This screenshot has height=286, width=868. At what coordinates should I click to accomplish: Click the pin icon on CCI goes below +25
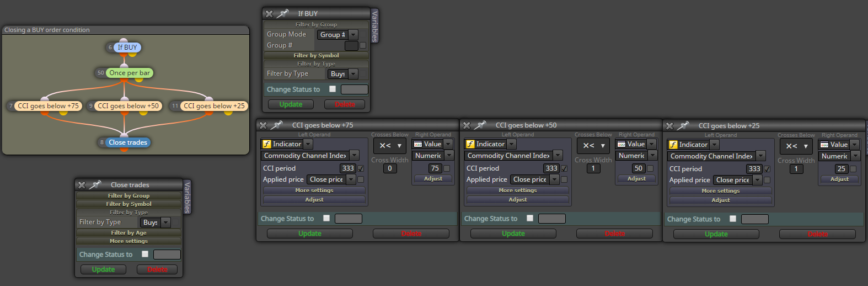683,126
